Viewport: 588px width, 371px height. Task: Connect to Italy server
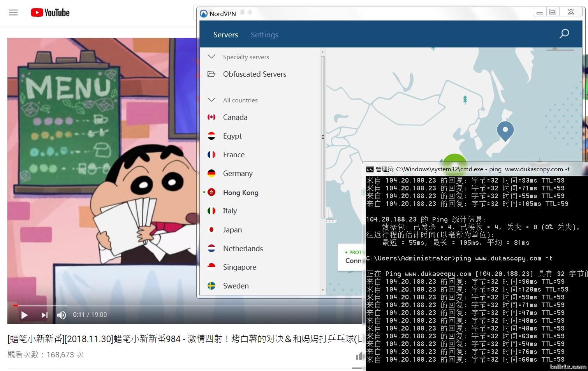point(230,211)
